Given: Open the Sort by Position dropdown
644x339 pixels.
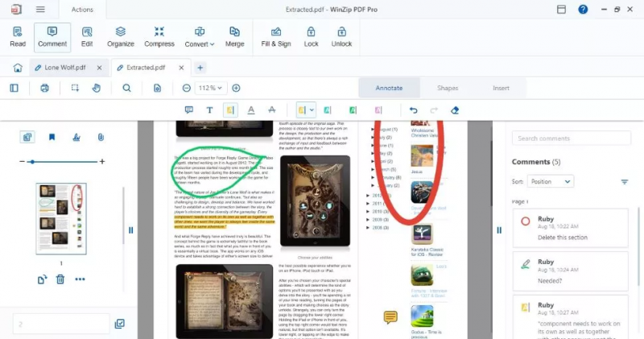Looking at the screenshot, I should click(x=550, y=182).
